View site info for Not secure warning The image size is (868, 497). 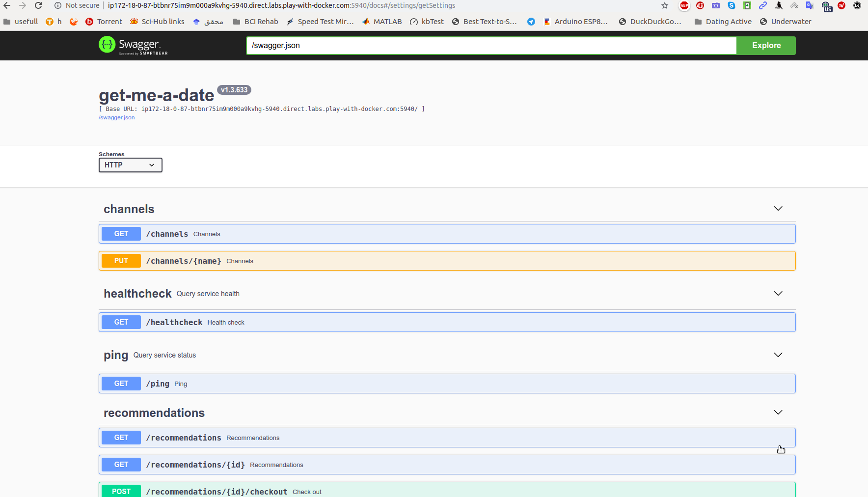[x=77, y=5]
